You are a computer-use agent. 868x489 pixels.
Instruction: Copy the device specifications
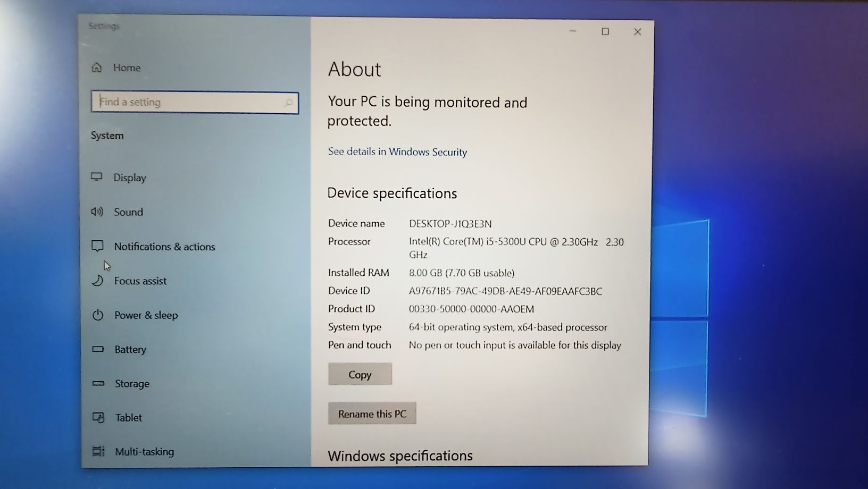[x=360, y=374]
